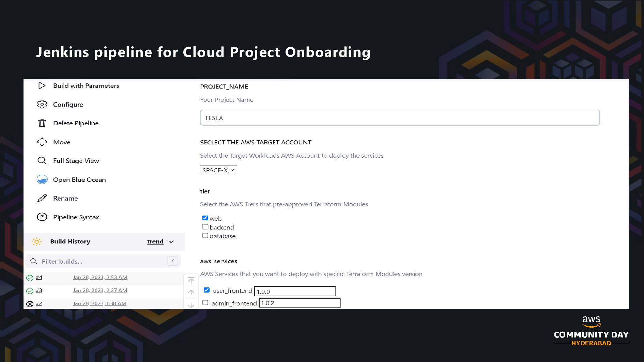Screen dimensions: 644x362
Task: Click the success status icon of build #4
Action: point(30,278)
